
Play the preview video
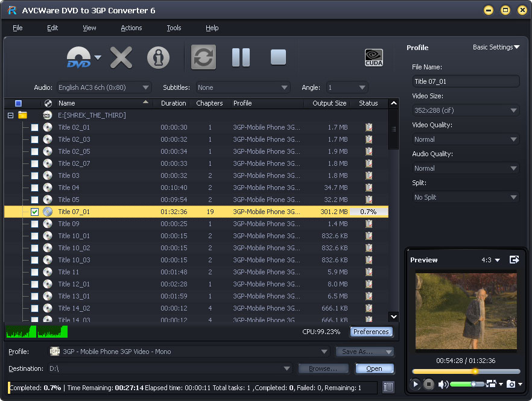(415, 384)
